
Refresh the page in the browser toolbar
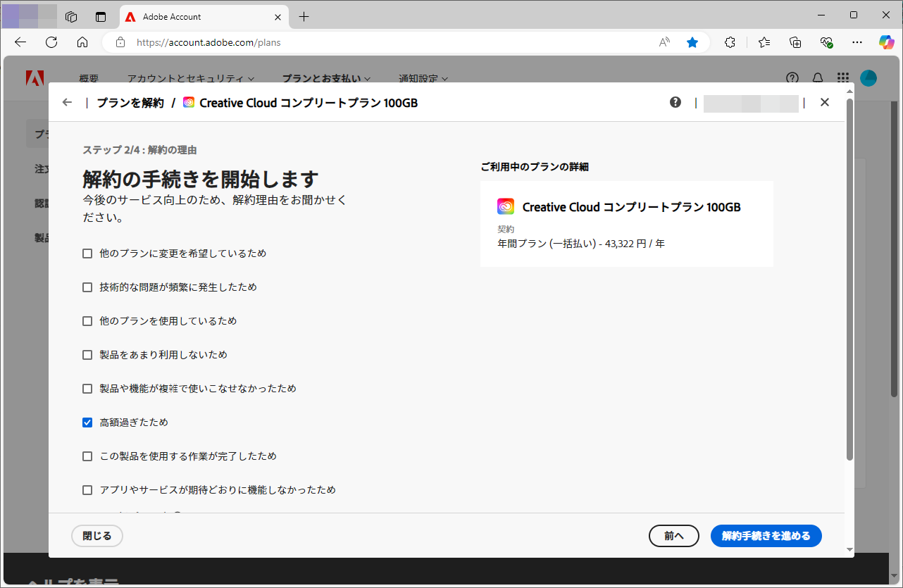(51, 42)
